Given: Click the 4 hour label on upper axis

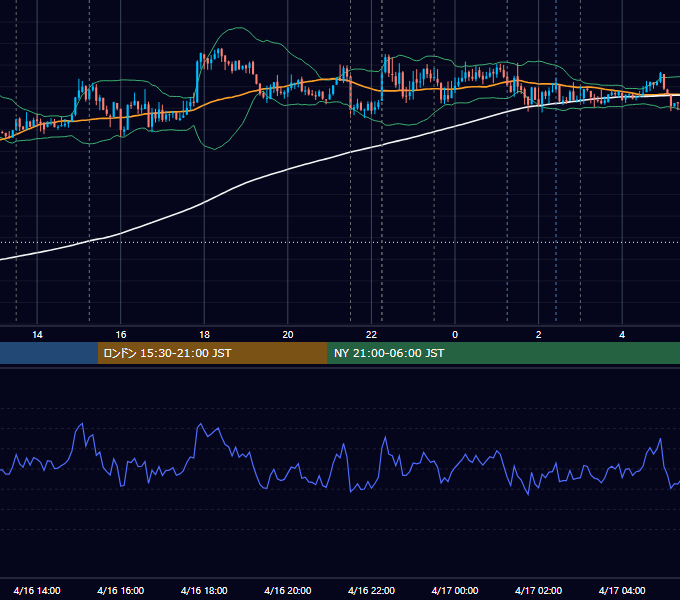Looking at the screenshot, I should 622,335.
